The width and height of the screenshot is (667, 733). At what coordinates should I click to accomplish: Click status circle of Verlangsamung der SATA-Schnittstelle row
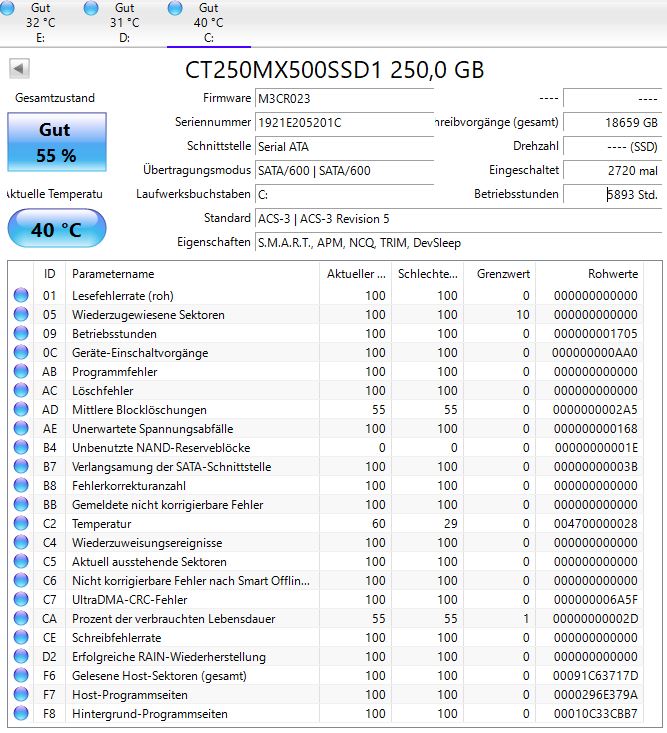(21, 467)
